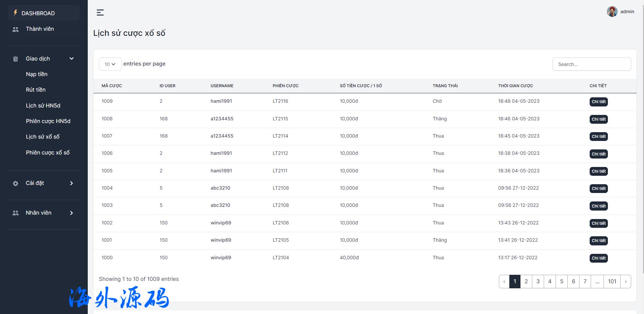
Task: Open Nạp tiền menu item
Action: (x=37, y=74)
